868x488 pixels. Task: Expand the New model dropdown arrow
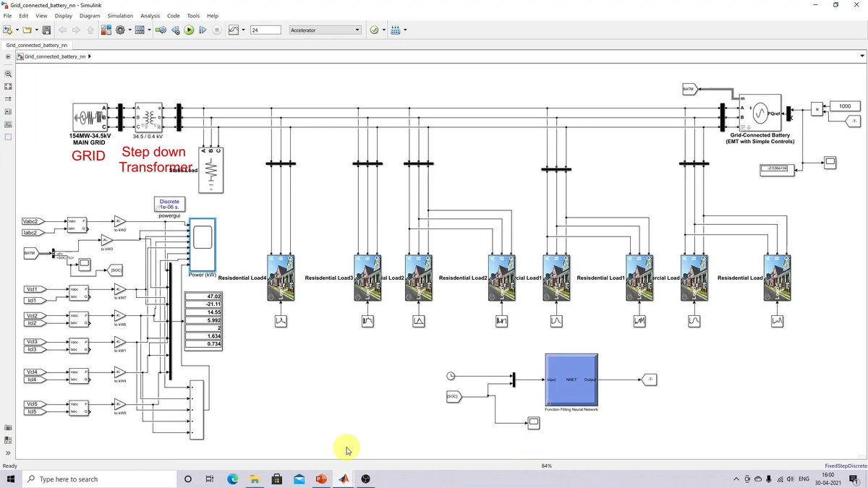(17, 30)
